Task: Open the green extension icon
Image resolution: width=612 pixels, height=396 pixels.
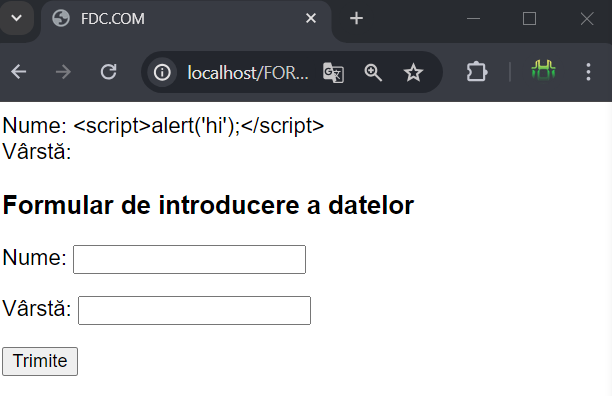Action: [x=543, y=71]
